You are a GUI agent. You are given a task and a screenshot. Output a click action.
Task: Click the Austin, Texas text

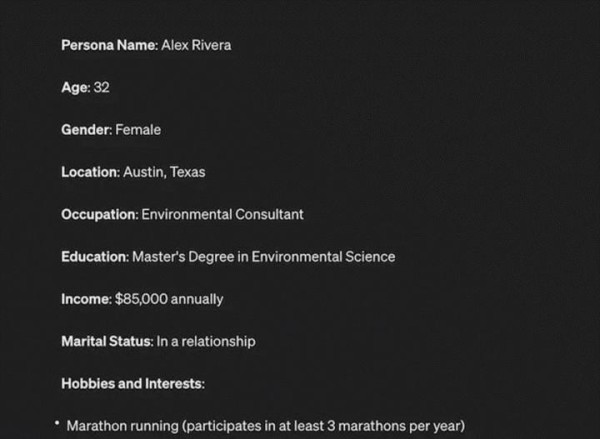[x=164, y=172]
